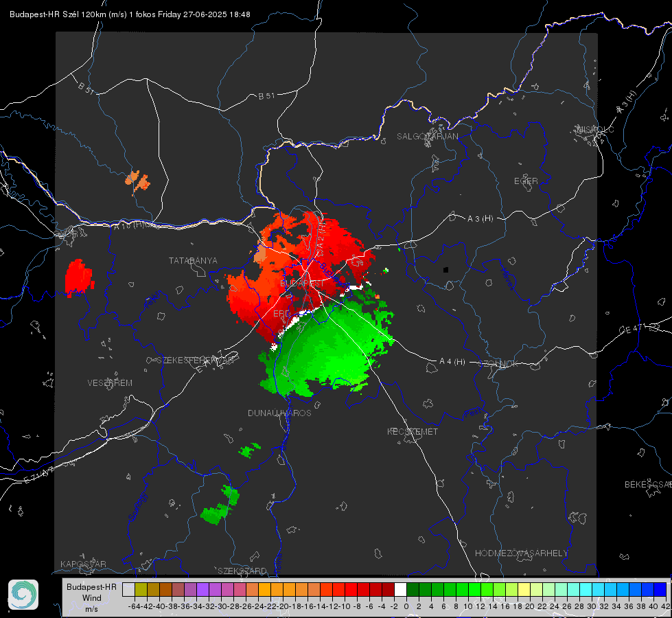Pick the white swatch in the wind legend
The width and height of the screenshot is (672, 618).
click(x=400, y=589)
